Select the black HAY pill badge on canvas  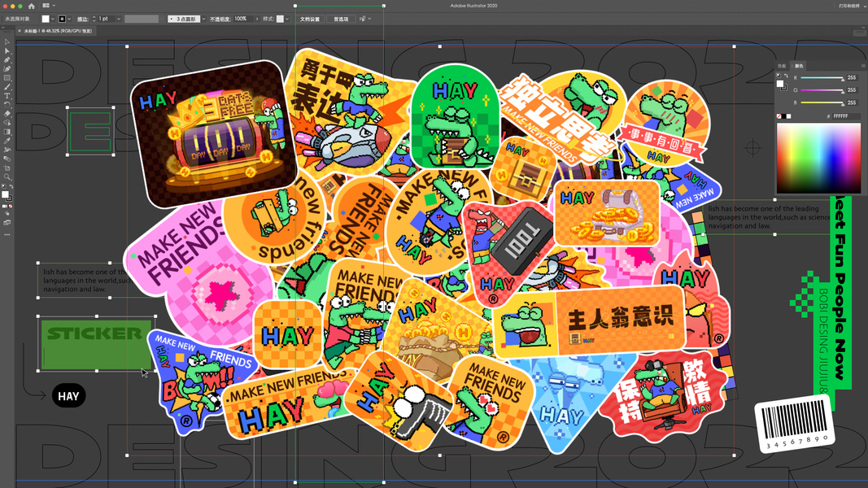click(68, 396)
